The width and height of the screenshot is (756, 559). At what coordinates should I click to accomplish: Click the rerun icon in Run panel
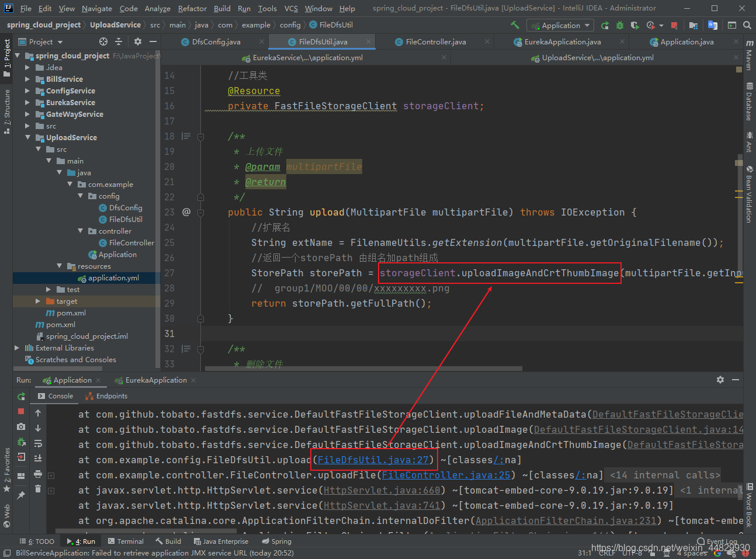pos(21,396)
